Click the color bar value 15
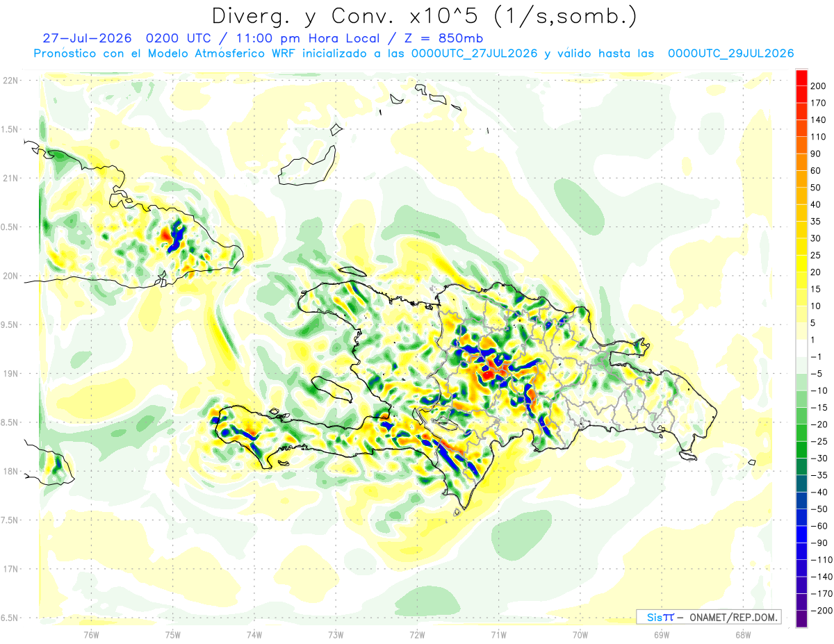The height and width of the screenshot is (644, 834). (816, 289)
